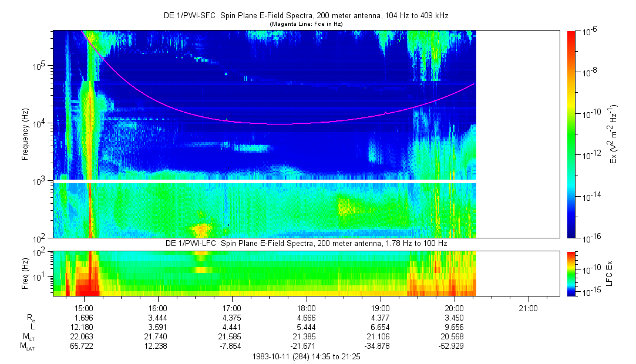The height and width of the screenshot is (364, 636).
Task: Click the 15:00 time axis tick label
Action: [84, 308]
